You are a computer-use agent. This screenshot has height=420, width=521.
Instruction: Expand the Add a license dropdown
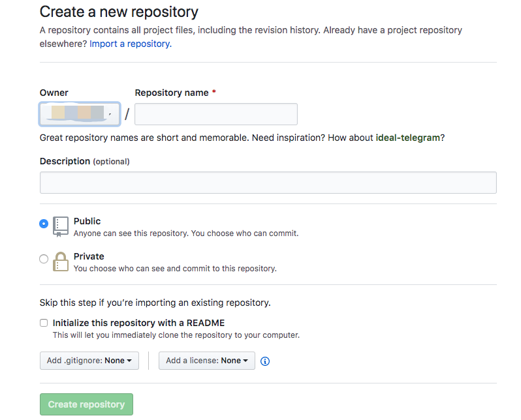coord(206,361)
